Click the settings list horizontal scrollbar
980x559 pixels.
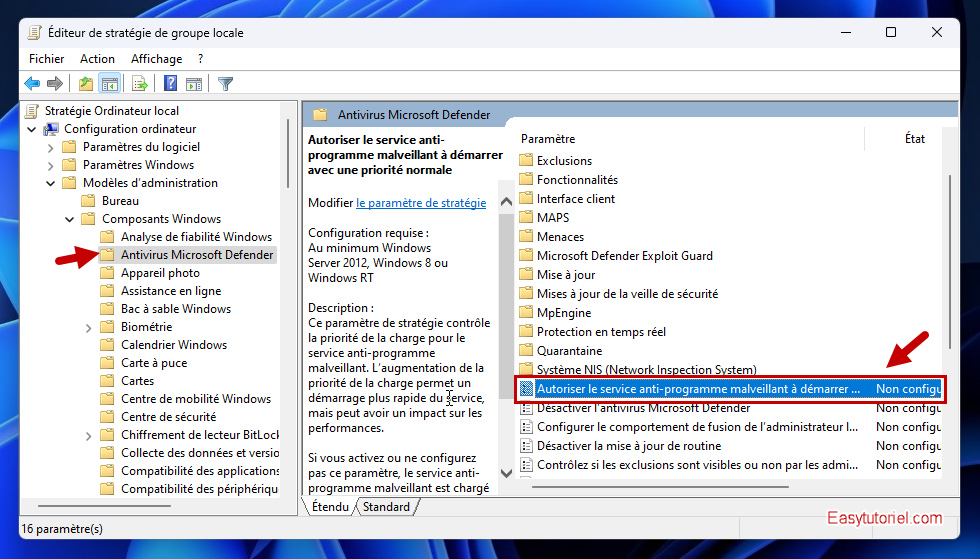pos(660,486)
